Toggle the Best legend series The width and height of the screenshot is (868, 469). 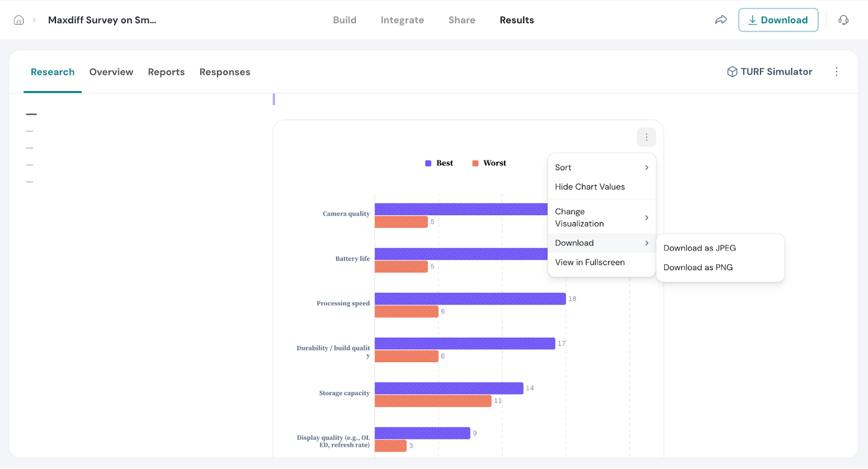[439, 163]
